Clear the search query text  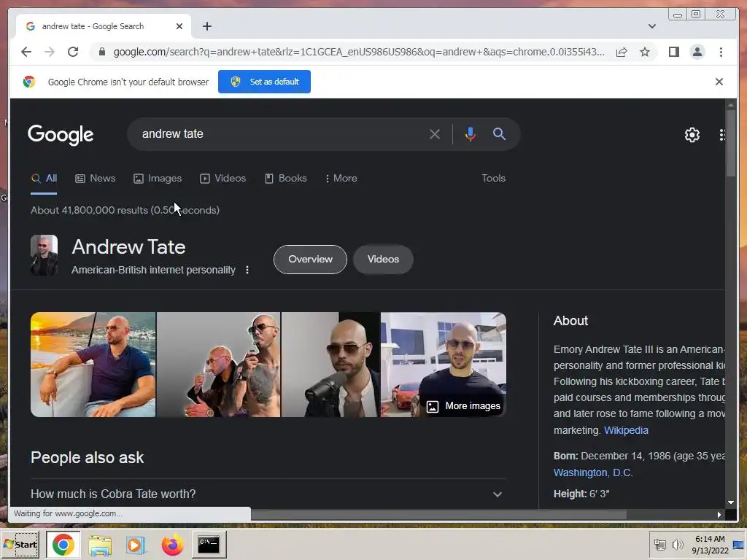[435, 134]
